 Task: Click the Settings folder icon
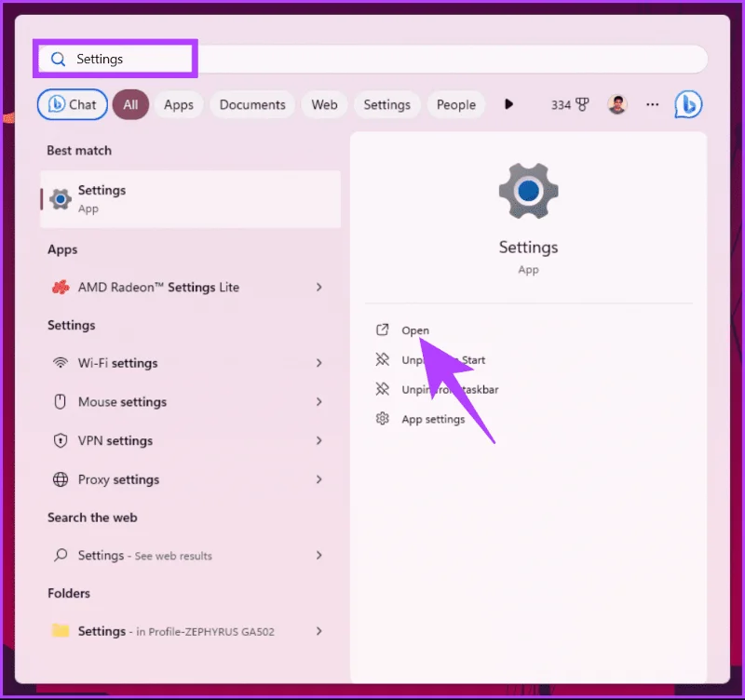tap(61, 630)
